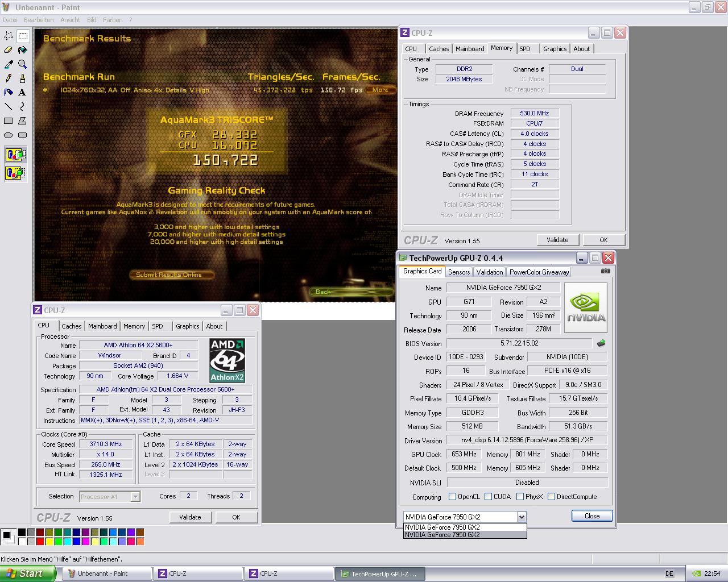This screenshot has height=582, width=728.
Task: Click Submit Results Online in AquaMark
Action: 172,275
